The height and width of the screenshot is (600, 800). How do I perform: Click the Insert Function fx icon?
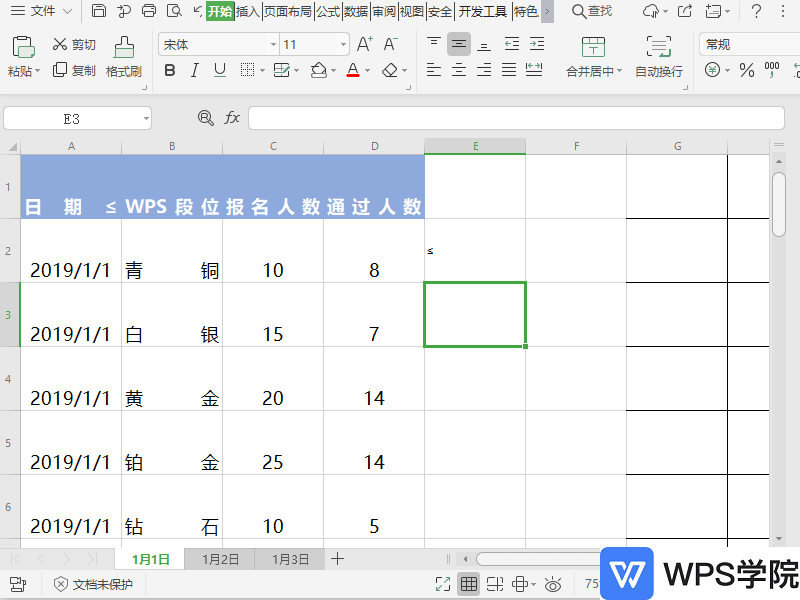232,118
